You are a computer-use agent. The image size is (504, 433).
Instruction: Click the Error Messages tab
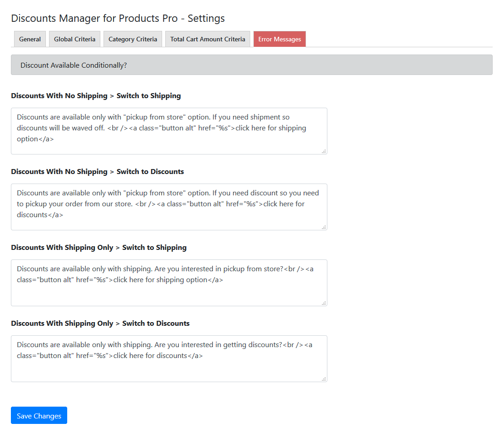click(x=280, y=39)
